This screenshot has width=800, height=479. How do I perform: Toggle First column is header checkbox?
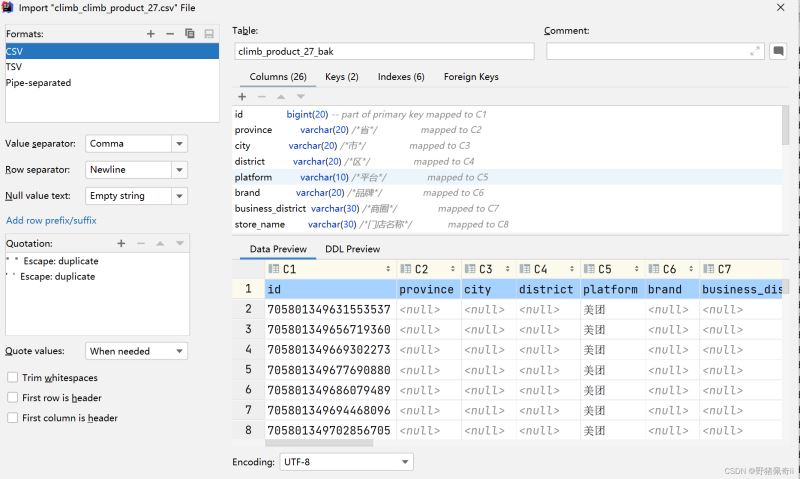12,418
